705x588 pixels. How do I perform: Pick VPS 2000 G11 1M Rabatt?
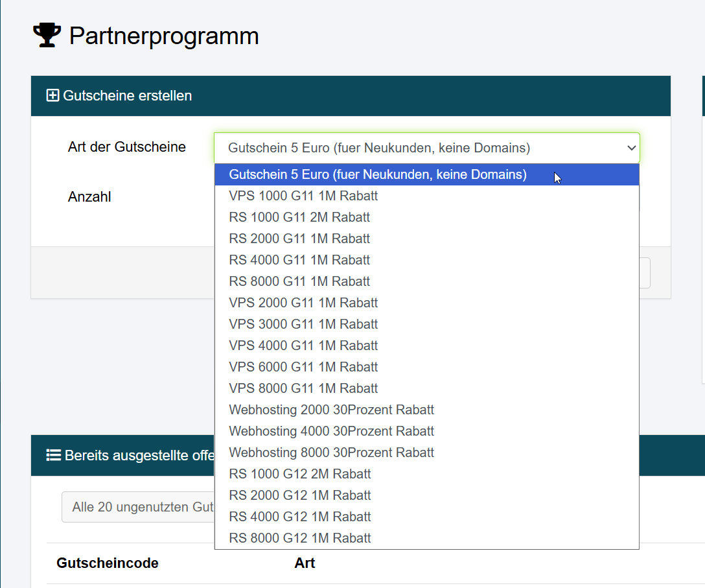coord(303,303)
